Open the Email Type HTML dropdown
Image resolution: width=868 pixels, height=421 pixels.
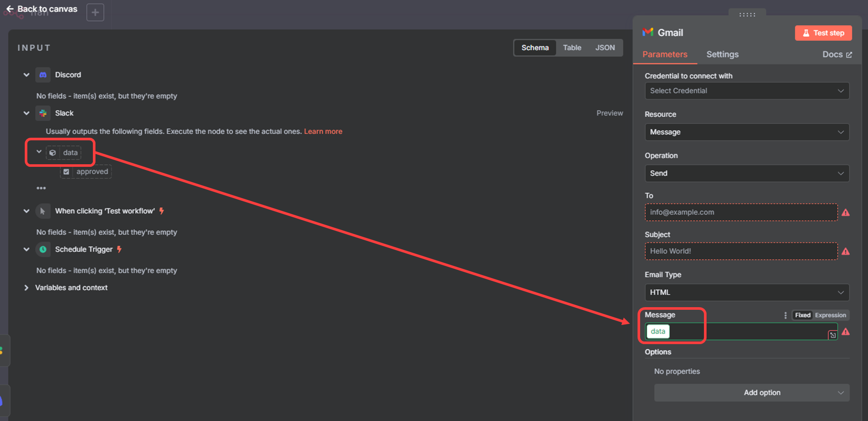coord(747,292)
